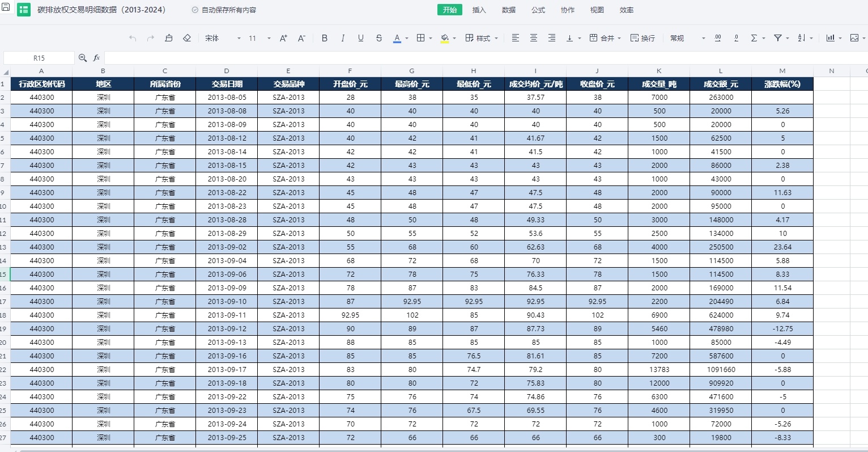Click the sum (Σ) icon
Screen dimensions: 868x452
tap(754, 38)
